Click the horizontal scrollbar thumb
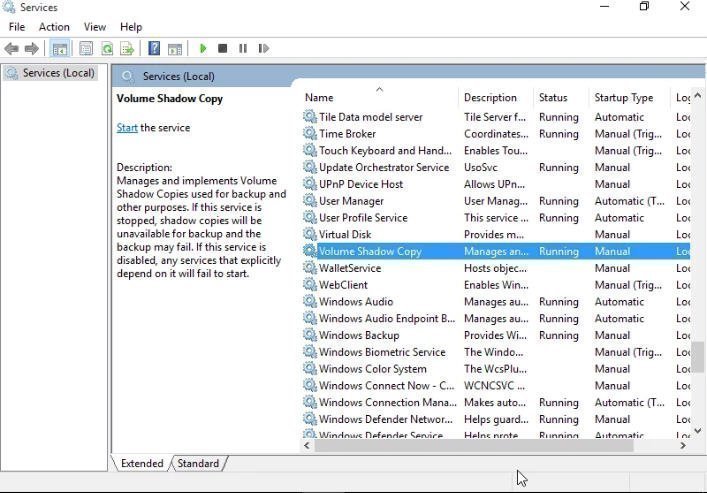The height and width of the screenshot is (493, 707). click(x=474, y=446)
